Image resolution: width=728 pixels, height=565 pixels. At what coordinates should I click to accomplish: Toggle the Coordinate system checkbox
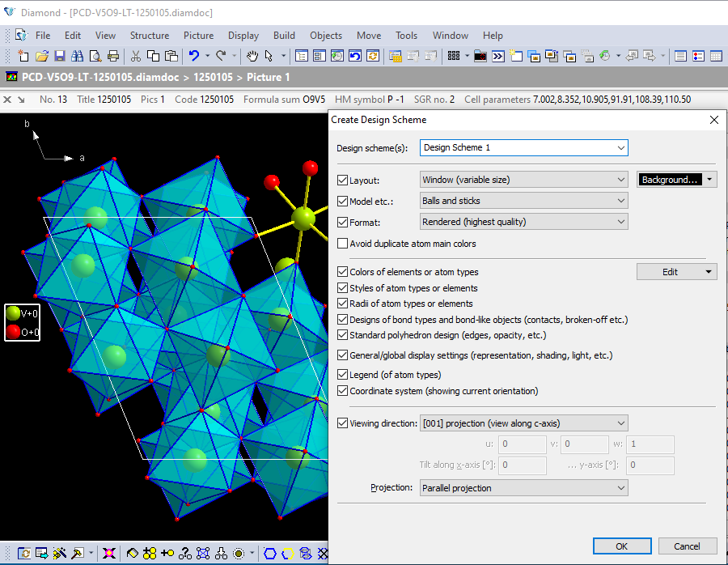[x=342, y=391]
